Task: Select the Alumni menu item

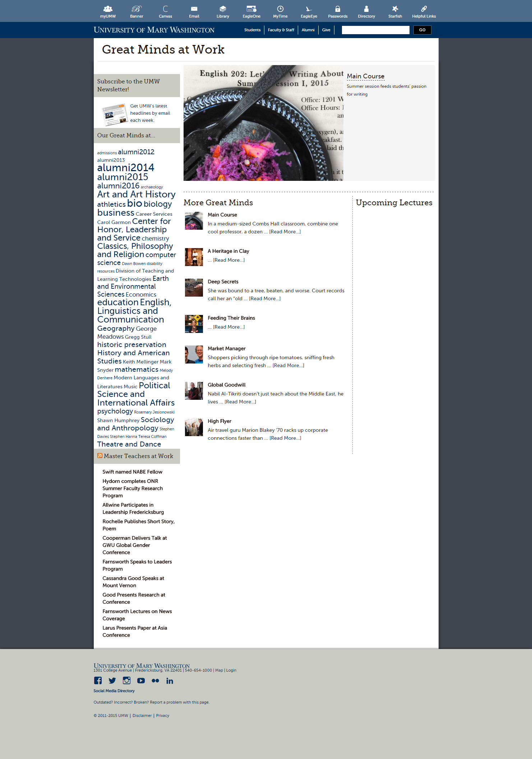Action: [308, 30]
